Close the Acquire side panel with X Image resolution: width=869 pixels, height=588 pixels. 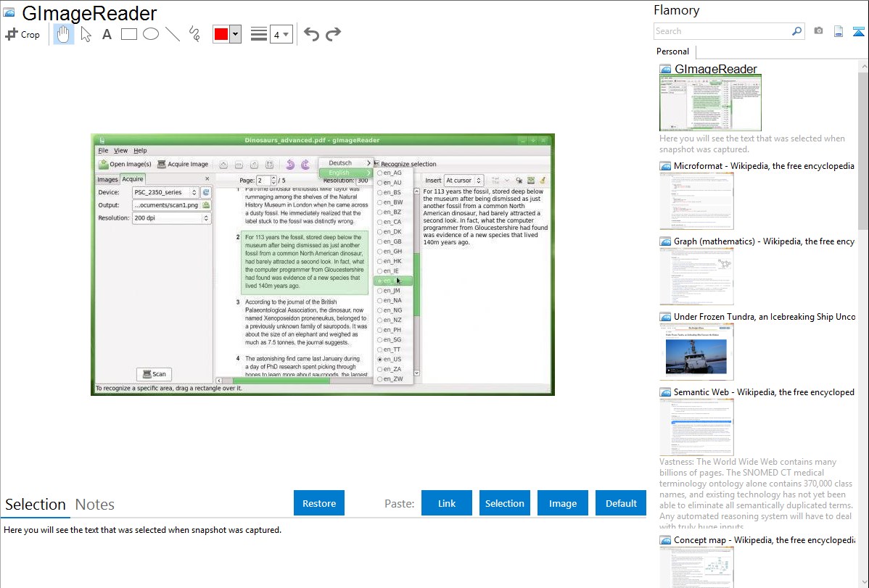(x=207, y=178)
